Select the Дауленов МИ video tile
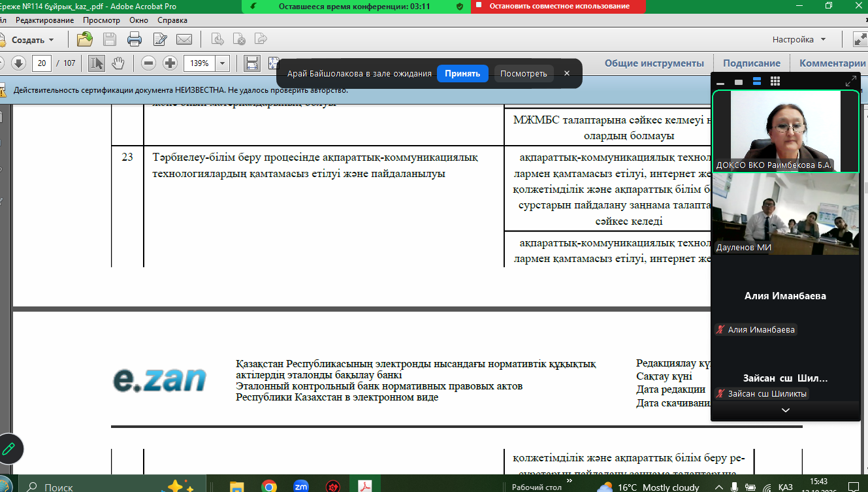Screen dimensions: 868x492 tap(785, 214)
